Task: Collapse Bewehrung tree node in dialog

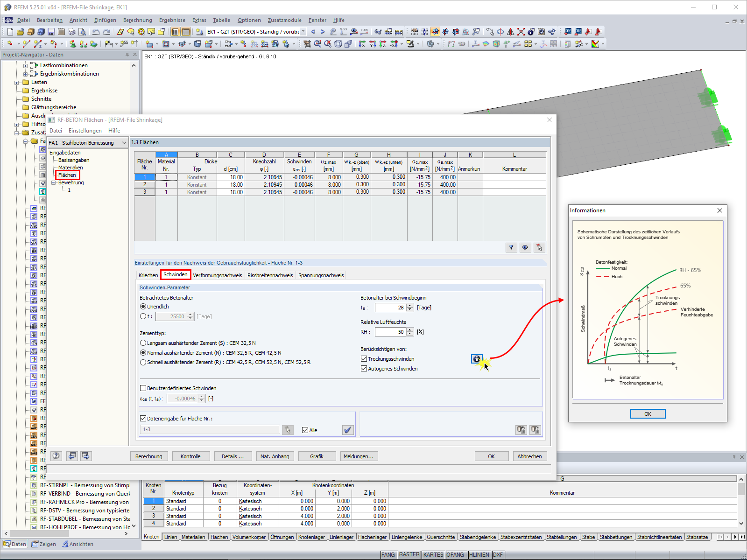Action: tap(54, 183)
